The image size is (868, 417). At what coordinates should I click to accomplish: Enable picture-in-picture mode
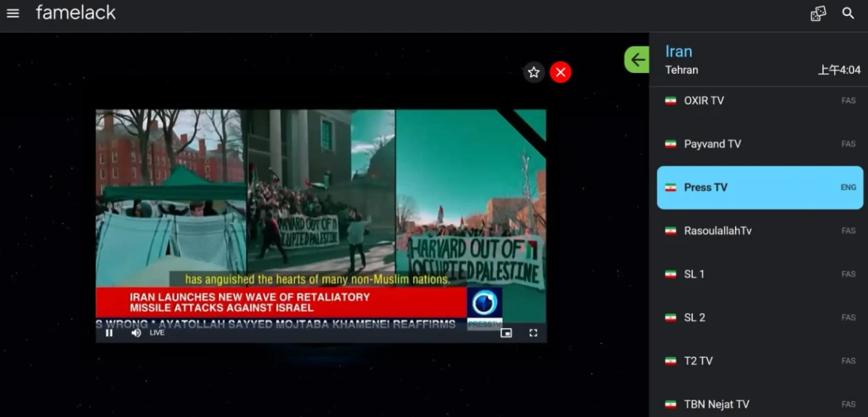pyautogui.click(x=506, y=333)
